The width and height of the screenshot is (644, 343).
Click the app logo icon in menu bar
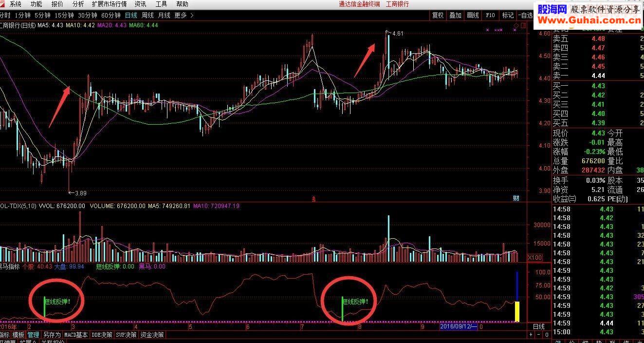(3, 4)
